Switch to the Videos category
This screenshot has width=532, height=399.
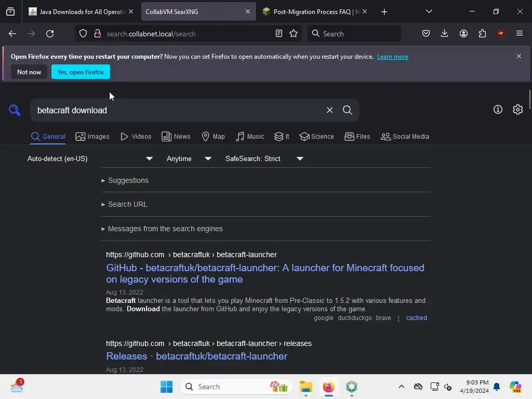coord(136,137)
